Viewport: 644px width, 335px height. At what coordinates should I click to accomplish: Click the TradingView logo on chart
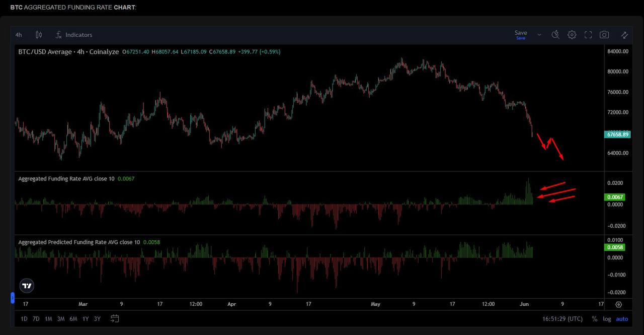(x=27, y=286)
